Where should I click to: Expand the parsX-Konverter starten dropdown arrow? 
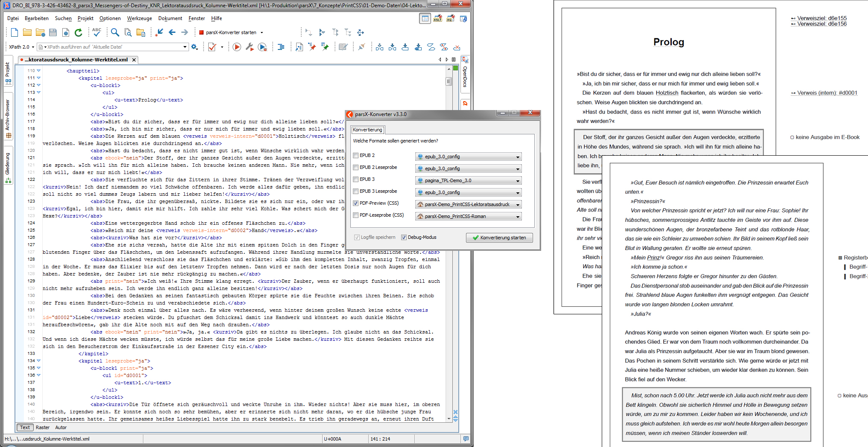point(262,32)
